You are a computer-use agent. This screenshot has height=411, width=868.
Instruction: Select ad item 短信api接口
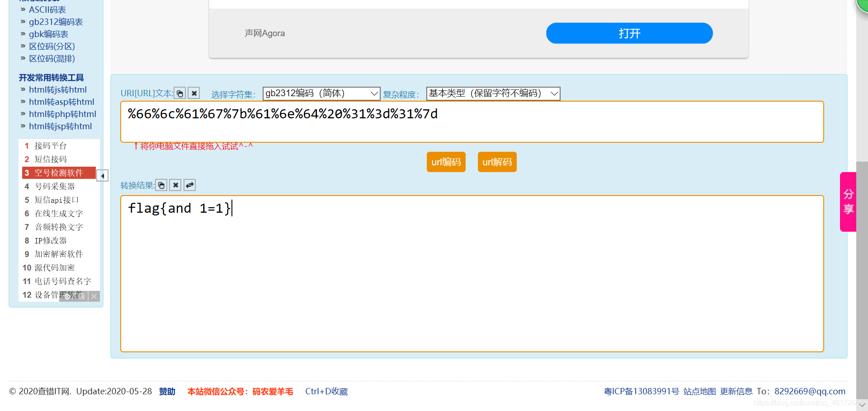pos(57,200)
